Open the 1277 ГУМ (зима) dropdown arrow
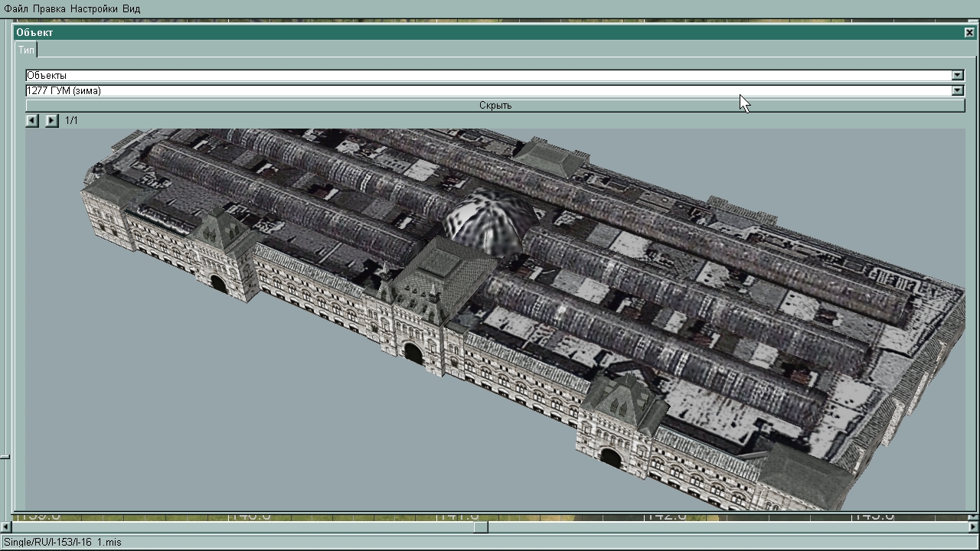This screenshot has width=980, height=551. tap(957, 90)
